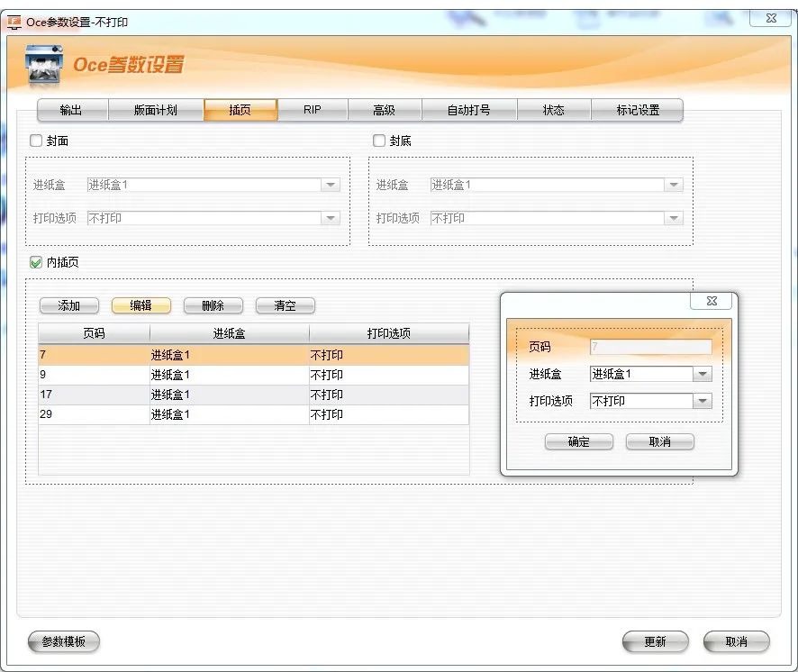798x672 pixels.
Task: Cancel the edit dialog with 取消
Action: pos(659,442)
